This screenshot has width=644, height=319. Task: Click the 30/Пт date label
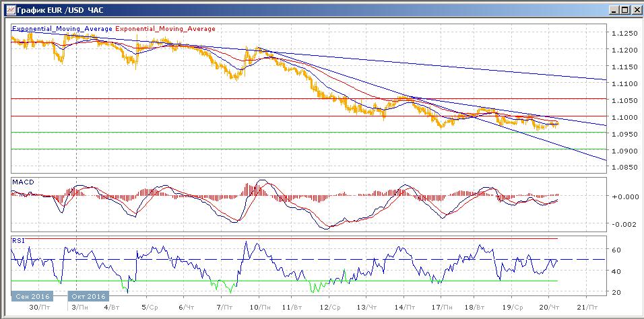click(x=40, y=307)
